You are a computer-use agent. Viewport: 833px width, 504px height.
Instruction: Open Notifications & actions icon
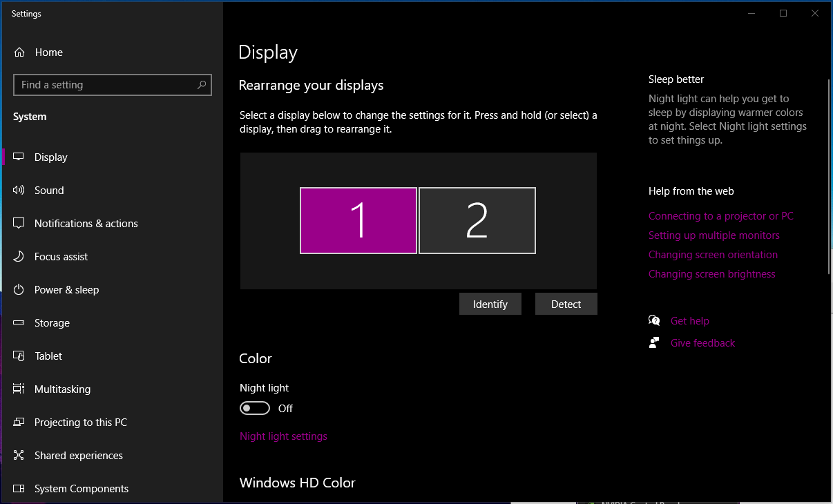(19, 224)
